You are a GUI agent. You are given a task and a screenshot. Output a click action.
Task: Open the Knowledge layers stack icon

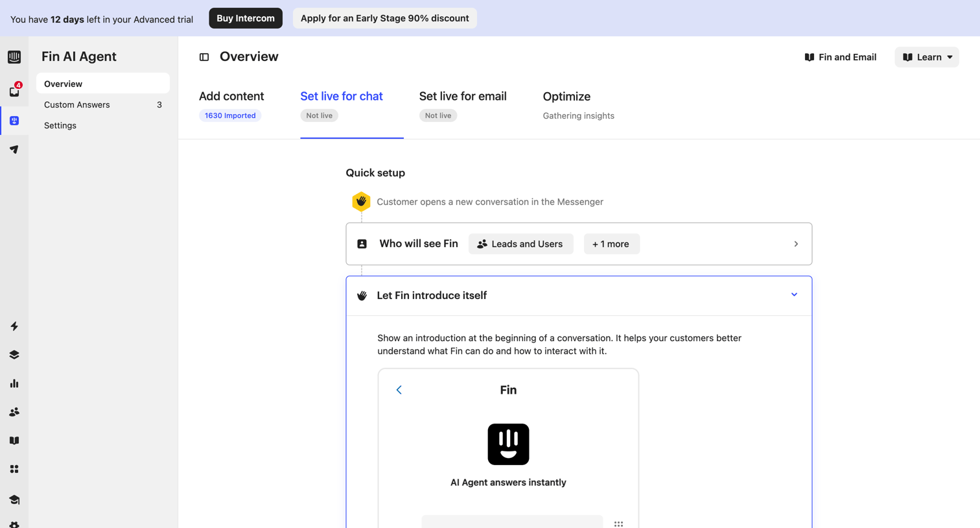click(x=14, y=355)
